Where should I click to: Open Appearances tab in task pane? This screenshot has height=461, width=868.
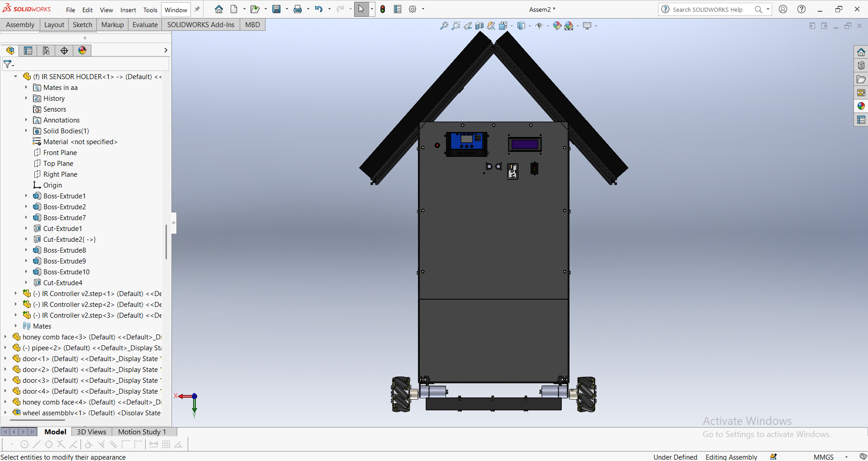coord(861,106)
